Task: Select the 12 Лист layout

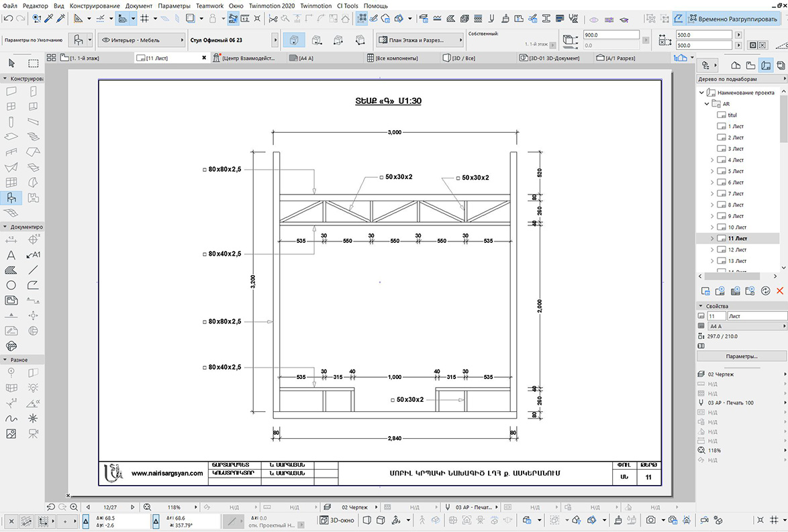Action: pyautogui.click(x=737, y=250)
